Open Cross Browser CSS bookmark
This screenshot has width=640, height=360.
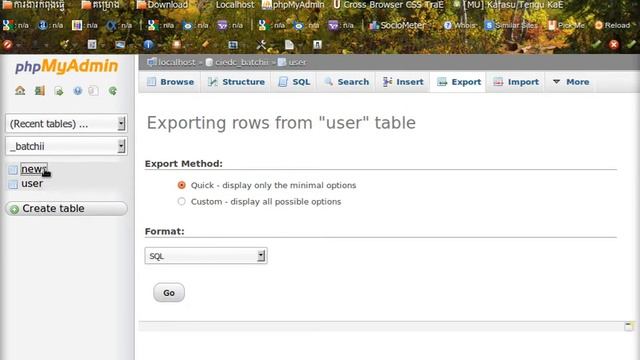(388, 5)
